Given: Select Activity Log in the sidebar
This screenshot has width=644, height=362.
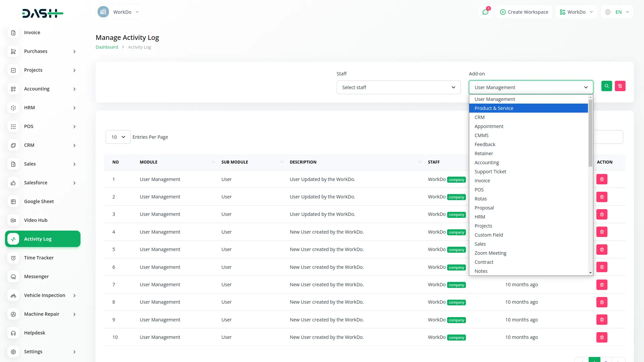Looking at the screenshot, I should pyautogui.click(x=38, y=239).
